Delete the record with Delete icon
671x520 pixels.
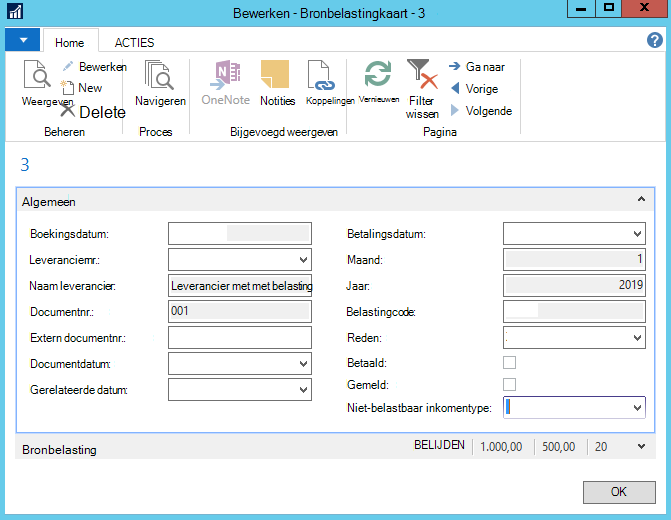click(x=67, y=110)
